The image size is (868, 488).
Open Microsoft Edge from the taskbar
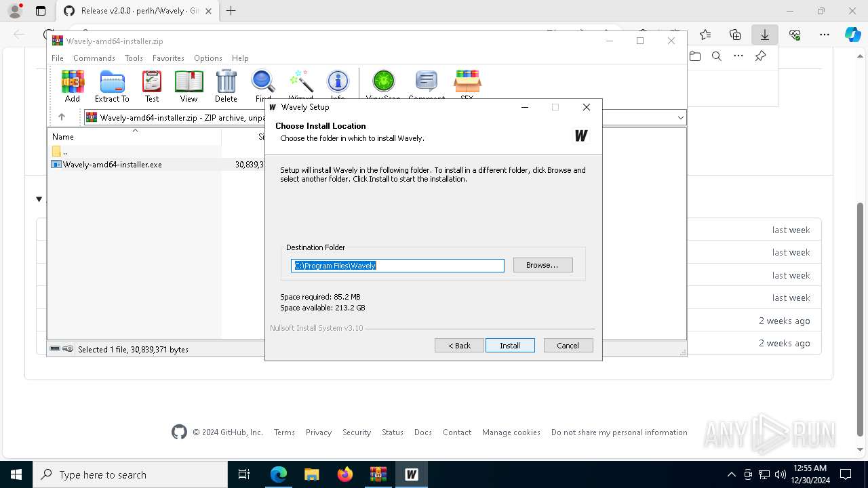[x=279, y=474]
